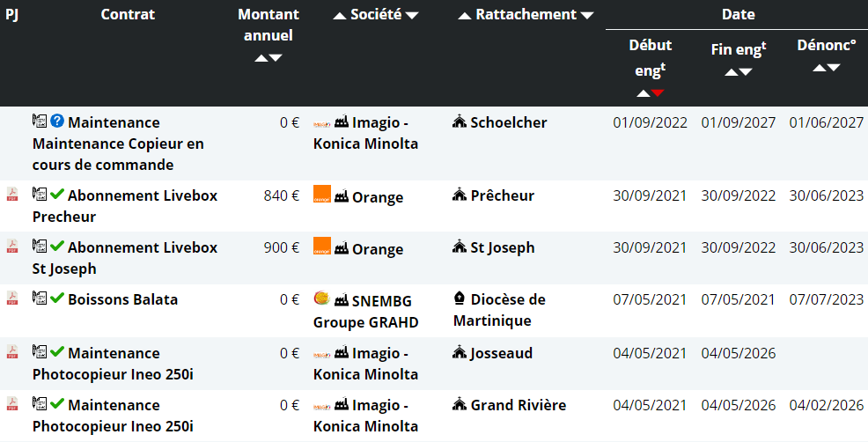Sort Société column ascending
Viewport: 868px width, 442px height.
[339, 16]
